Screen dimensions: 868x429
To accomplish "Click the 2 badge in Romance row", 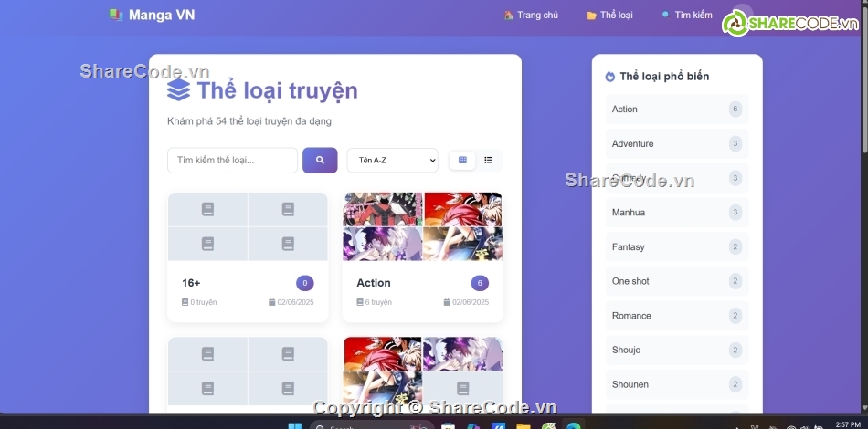I will pyautogui.click(x=736, y=316).
